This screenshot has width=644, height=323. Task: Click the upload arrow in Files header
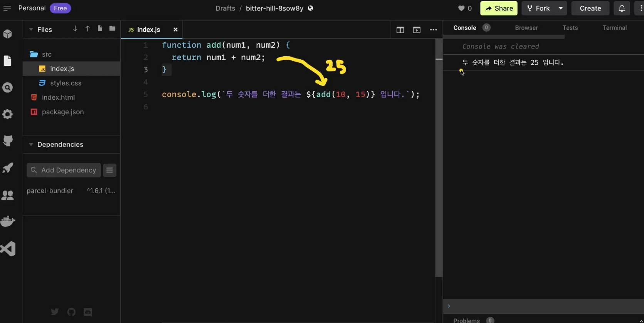pyautogui.click(x=87, y=29)
